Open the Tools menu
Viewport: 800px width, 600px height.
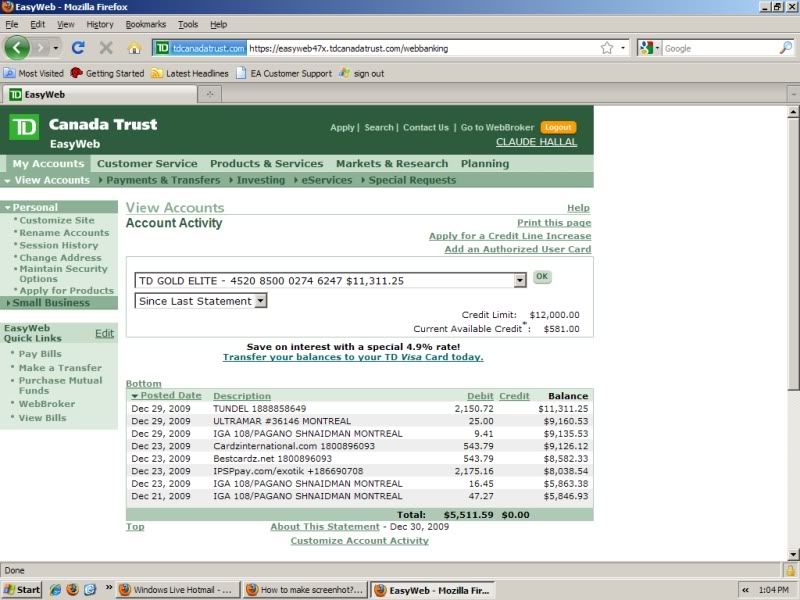click(x=188, y=24)
